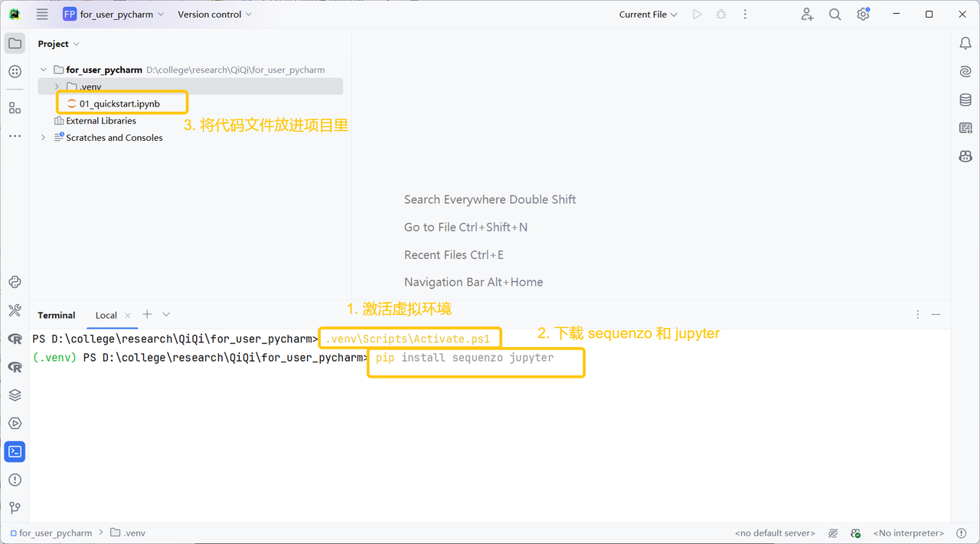
Task: Add a new terminal tab with plus
Action: [x=147, y=314]
